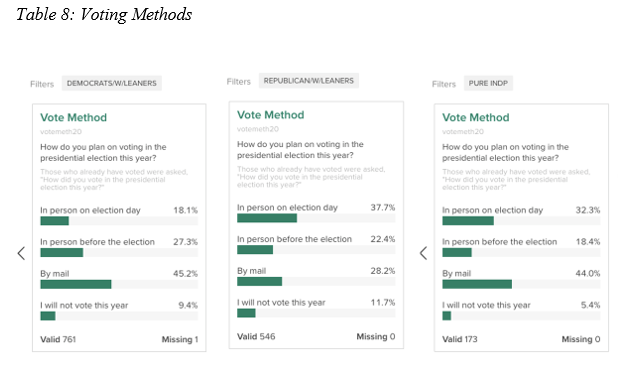Click the 27.3% In person before the election bar
The image size is (627, 369).
tap(119, 252)
